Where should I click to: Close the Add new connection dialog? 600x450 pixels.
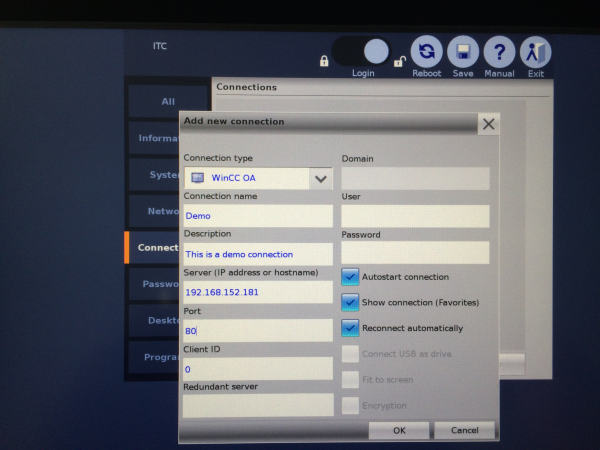[489, 124]
